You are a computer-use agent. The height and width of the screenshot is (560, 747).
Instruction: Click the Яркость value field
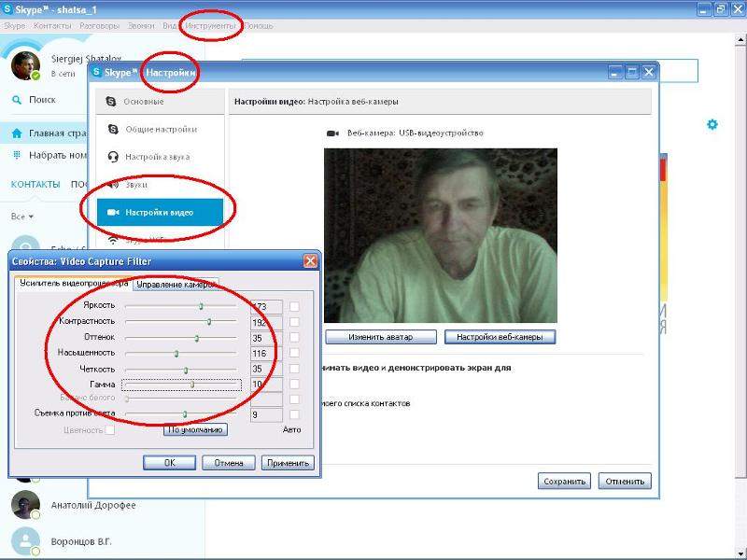(x=266, y=307)
